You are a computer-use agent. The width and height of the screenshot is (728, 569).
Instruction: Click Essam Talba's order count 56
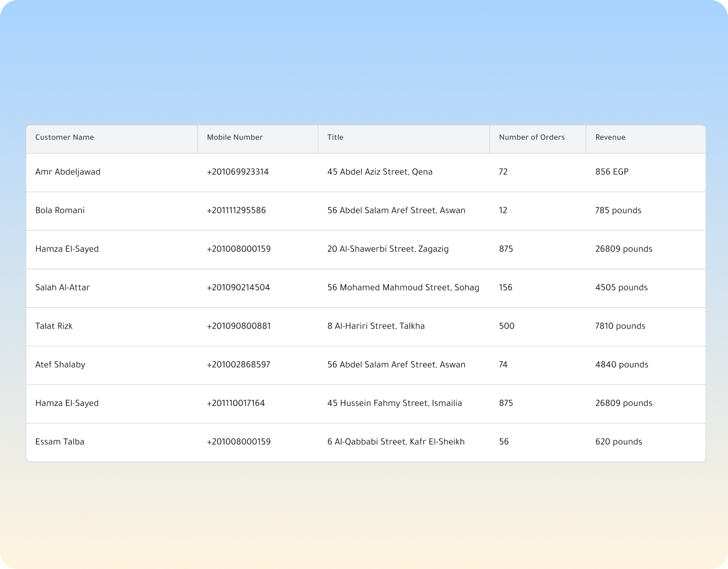pyautogui.click(x=504, y=442)
